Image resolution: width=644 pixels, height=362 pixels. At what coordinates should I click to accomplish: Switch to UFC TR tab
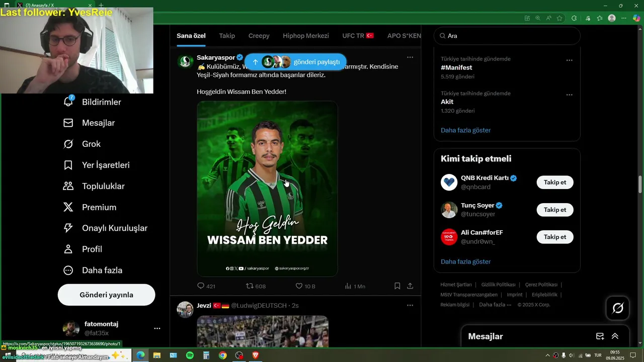pyautogui.click(x=358, y=36)
